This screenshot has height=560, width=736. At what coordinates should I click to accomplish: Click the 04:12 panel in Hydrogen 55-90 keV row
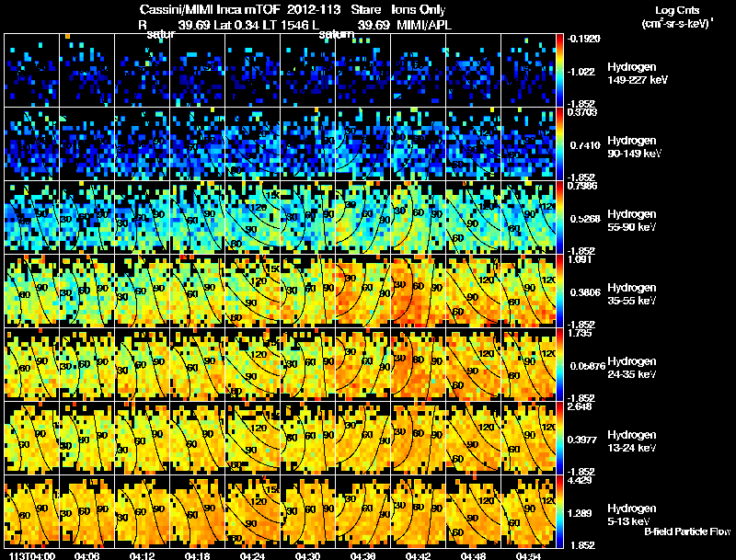[143, 217]
